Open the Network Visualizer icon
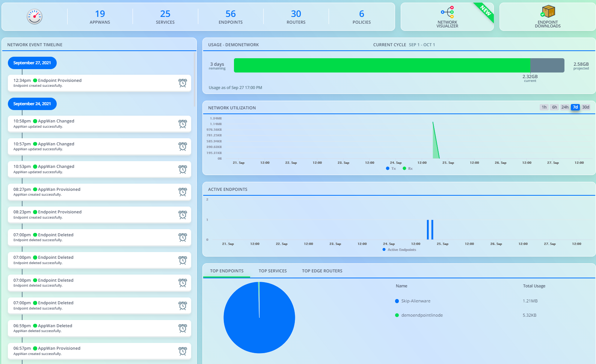 click(x=447, y=12)
